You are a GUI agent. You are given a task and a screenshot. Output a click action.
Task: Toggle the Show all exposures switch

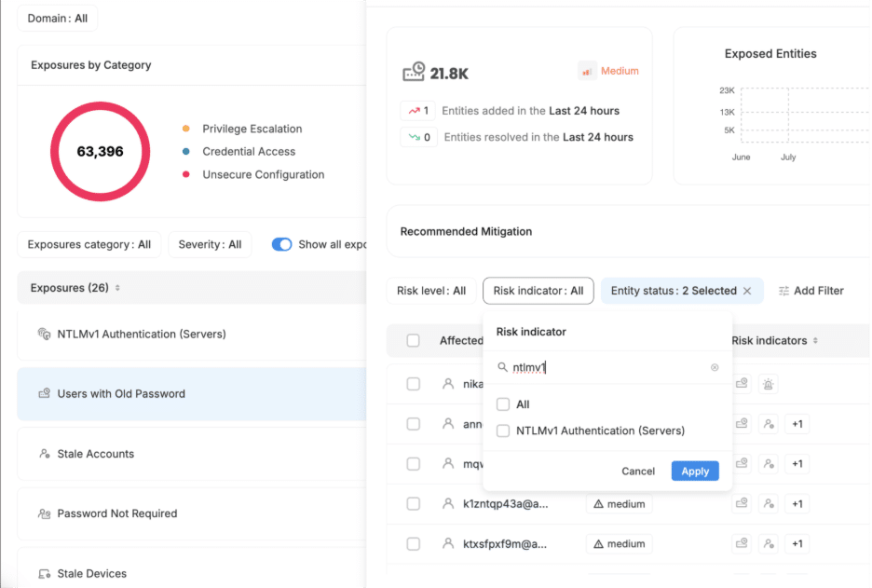tap(281, 244)
